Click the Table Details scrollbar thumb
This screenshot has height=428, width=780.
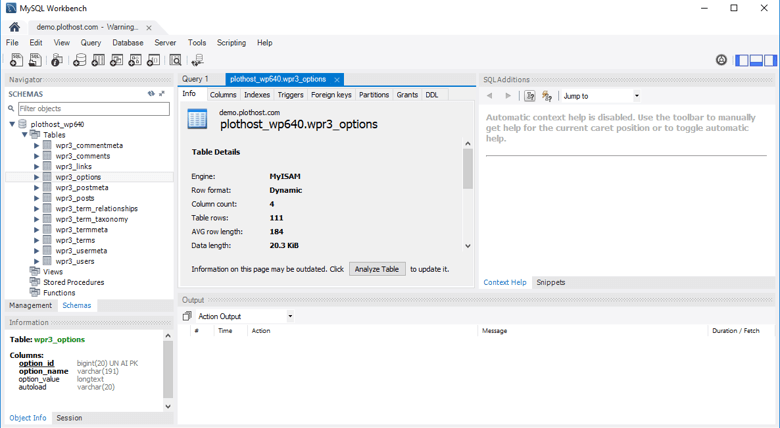468,169
